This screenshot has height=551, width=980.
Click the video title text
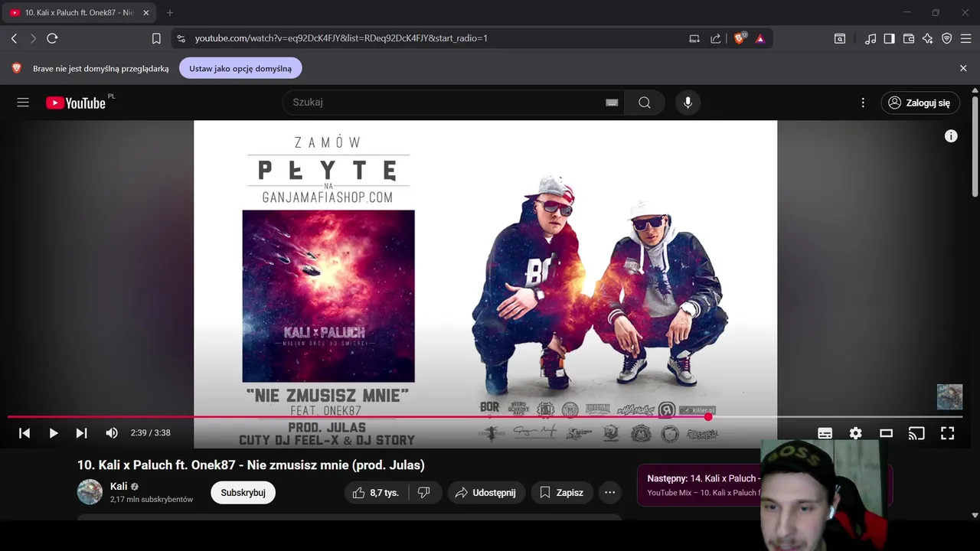pos(251,465)
